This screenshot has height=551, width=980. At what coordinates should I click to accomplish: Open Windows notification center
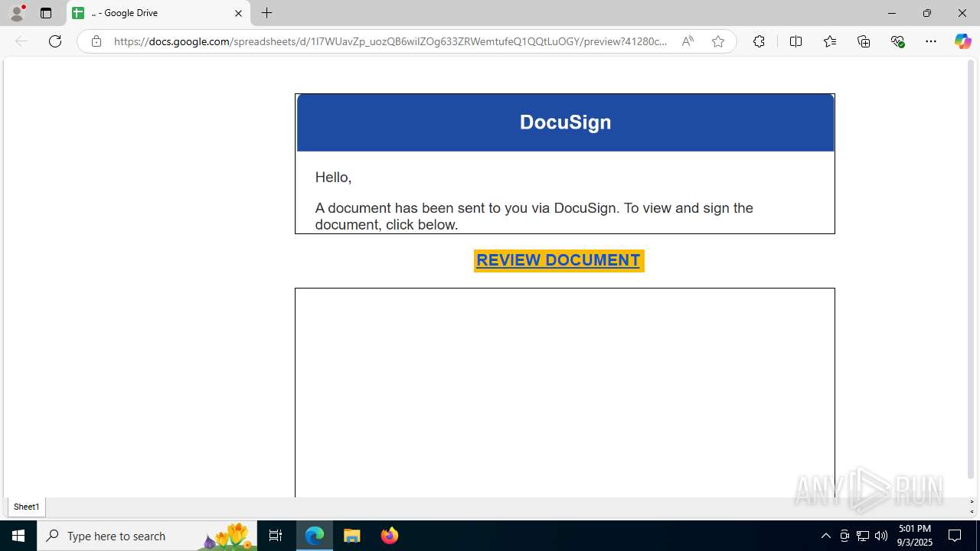pos(955,536)
